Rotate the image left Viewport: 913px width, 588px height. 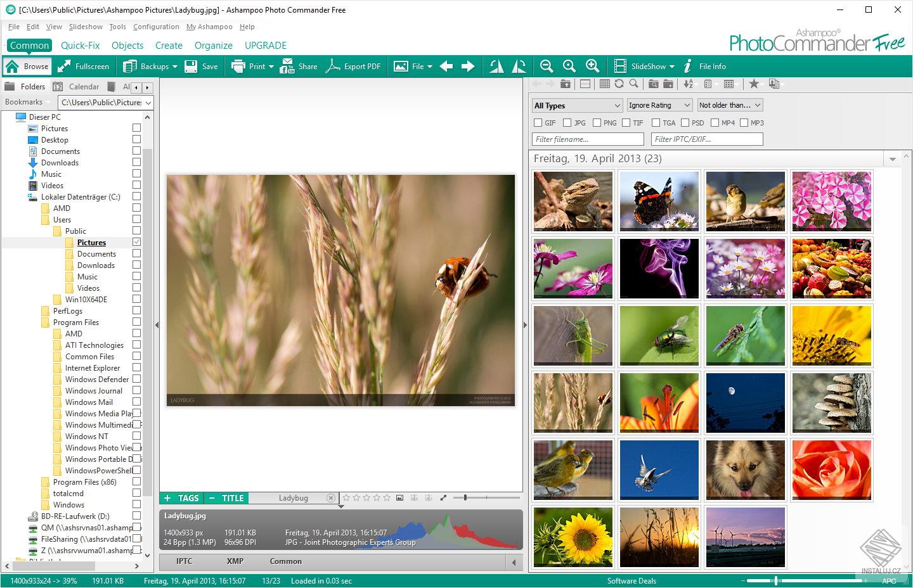coord(496,65)
